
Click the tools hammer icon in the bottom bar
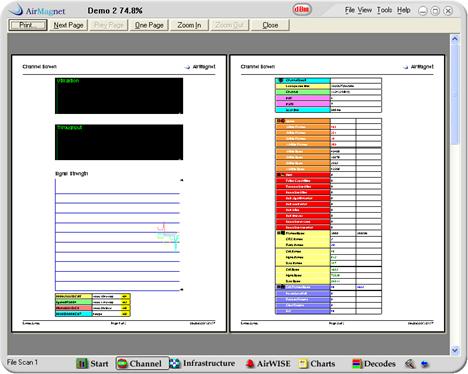coord(410,364)
